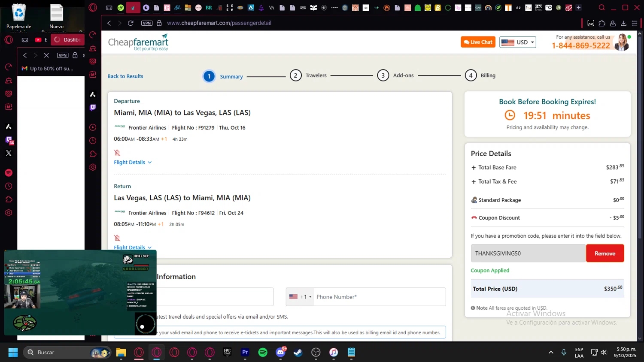
Task: Go to Travelers step 2
Action: click(308, 75)
